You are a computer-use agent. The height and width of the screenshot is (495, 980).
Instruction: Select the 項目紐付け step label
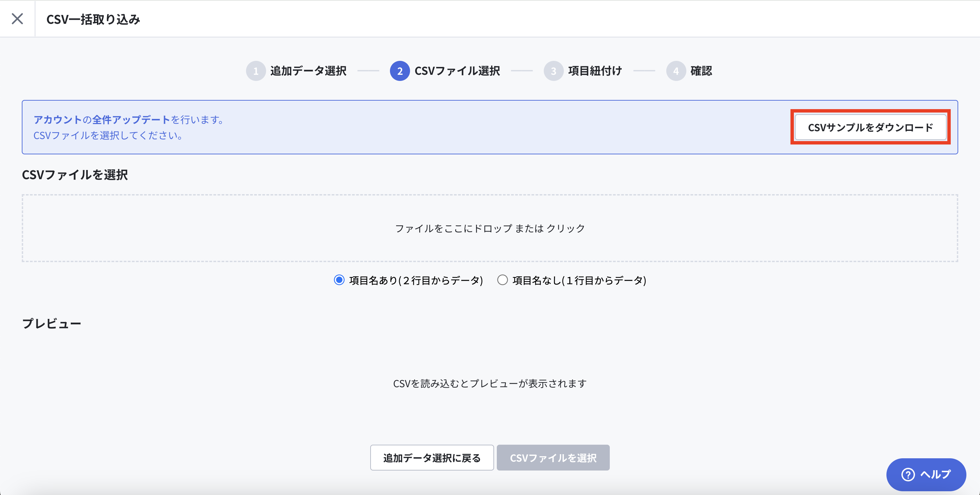595,71
